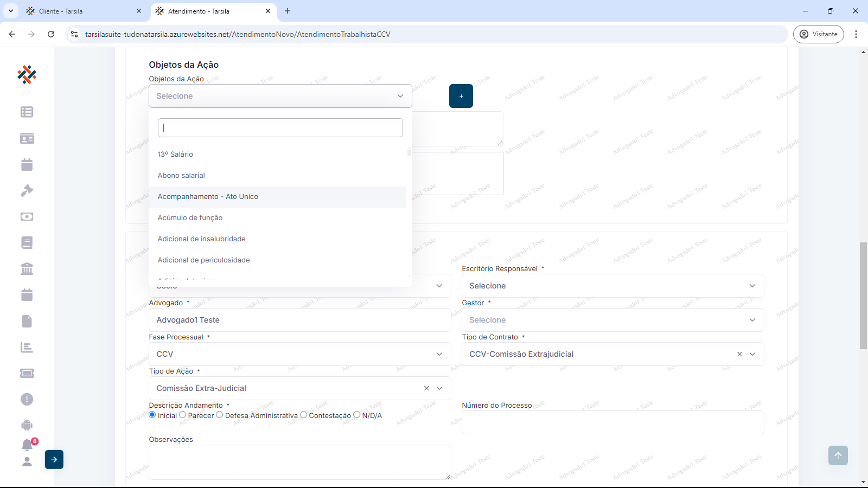
Task: Click the page vertical scrollbar thumb
Action: point(863,296)
